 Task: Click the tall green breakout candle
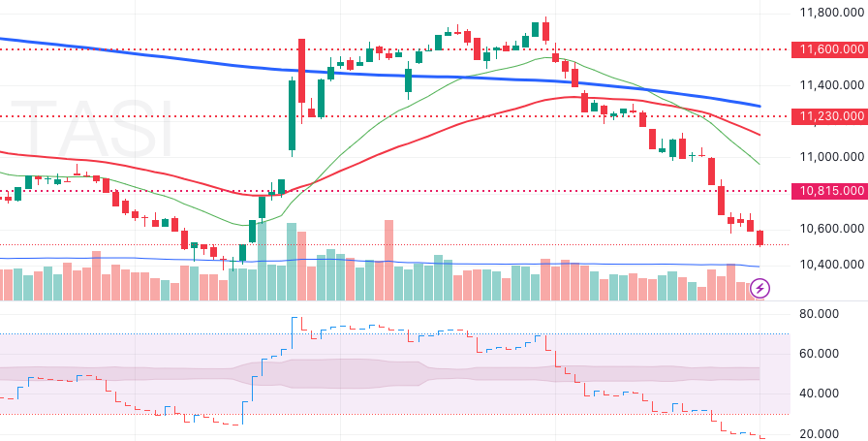292,116
